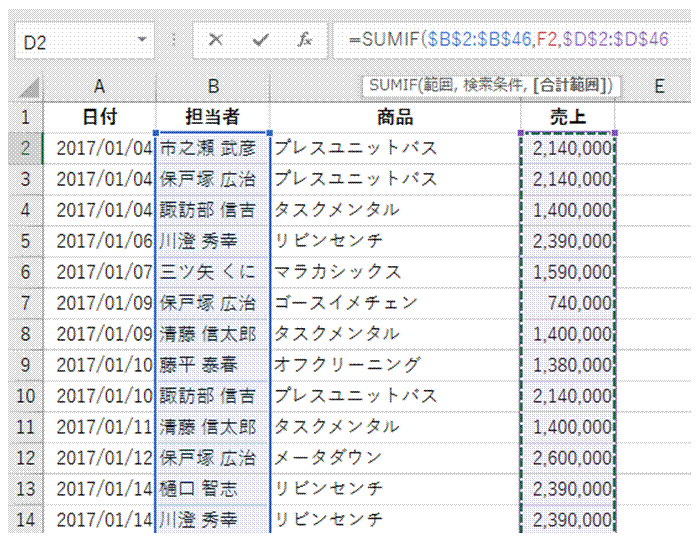Select 諏訪部 信吉 in row 4
This screenshot has width=698, height=538.
(x=213, y=210)
